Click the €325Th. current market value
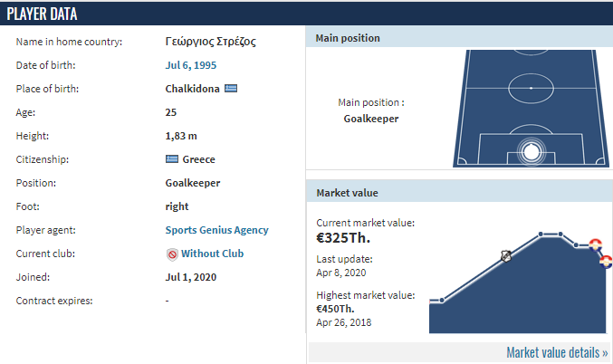This screenshot has width=613, height=364. tap(343, 238)
